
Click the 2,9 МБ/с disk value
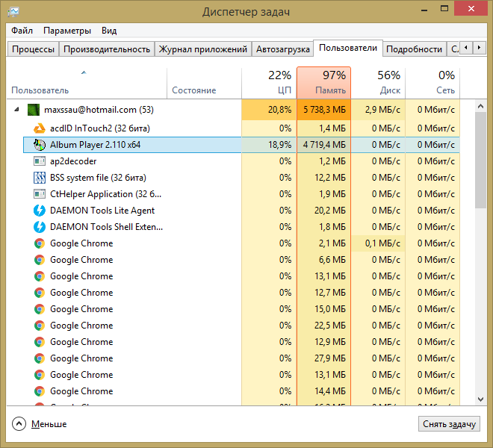click(382, 110)
